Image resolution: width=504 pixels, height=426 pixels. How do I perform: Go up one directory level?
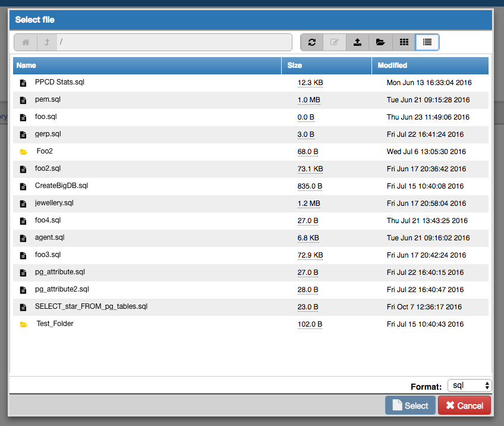click(47, 42)
